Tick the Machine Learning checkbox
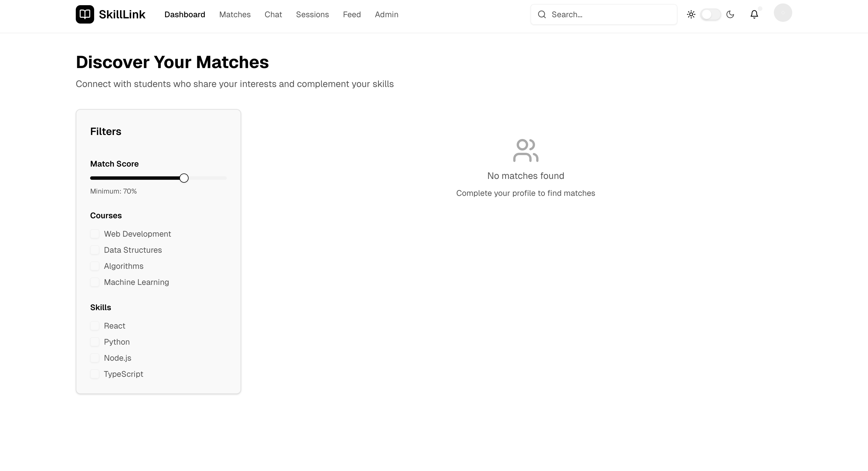 [x=95, y=282]
